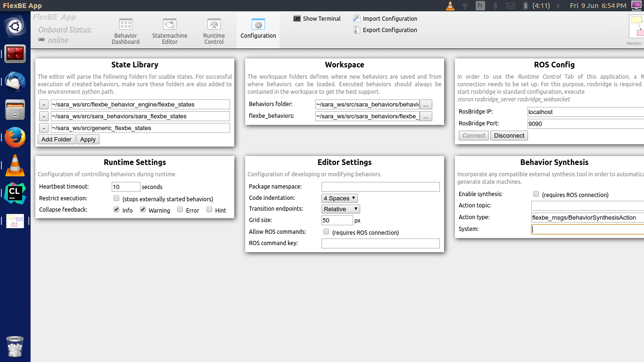
Task: Click the Add Folder button
Action: pyautogui.click(x=57, y=139)
